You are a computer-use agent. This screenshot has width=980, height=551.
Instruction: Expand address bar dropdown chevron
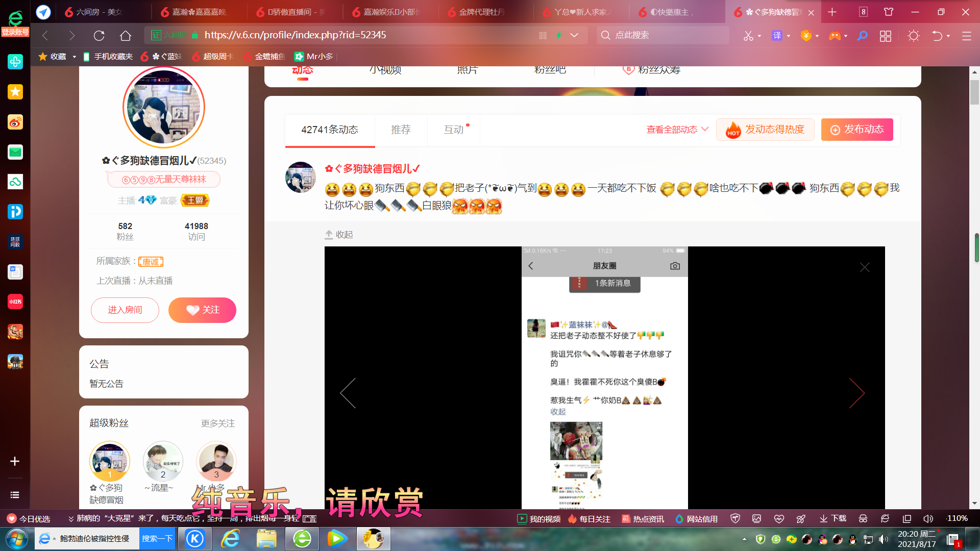click(574, 35)
